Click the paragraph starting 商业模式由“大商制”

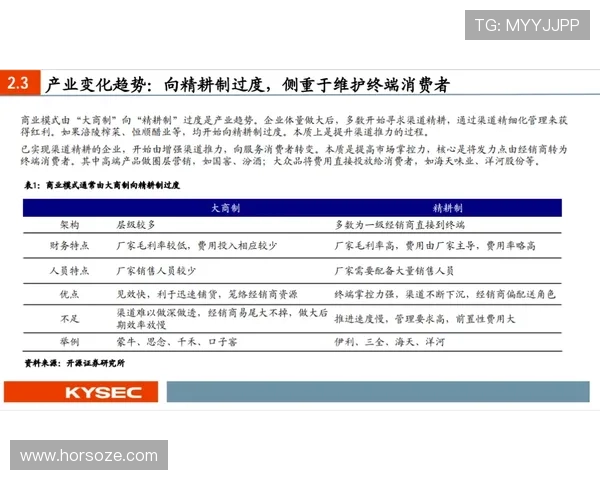point(294,126)
